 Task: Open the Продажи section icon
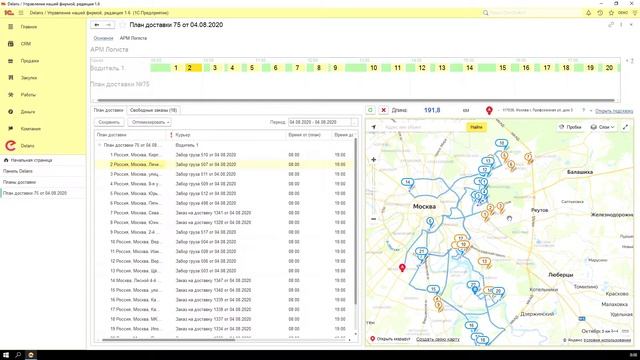coord(11,61)
